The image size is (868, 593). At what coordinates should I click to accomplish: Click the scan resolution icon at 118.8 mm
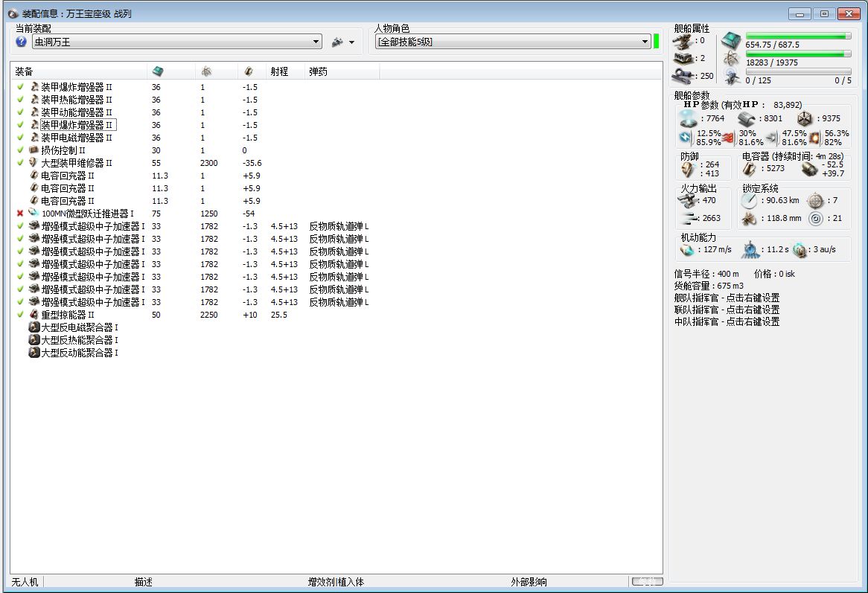pyautogui.click(x=750, y=219)
